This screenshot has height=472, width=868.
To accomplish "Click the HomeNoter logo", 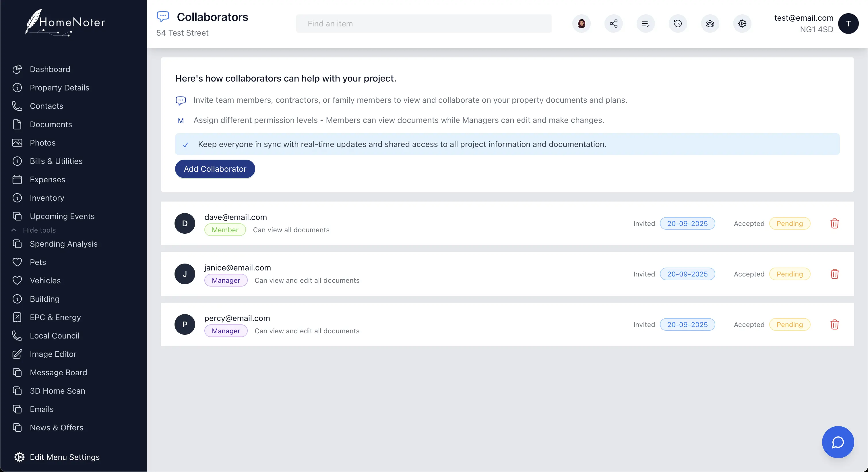I will point(65,23).
